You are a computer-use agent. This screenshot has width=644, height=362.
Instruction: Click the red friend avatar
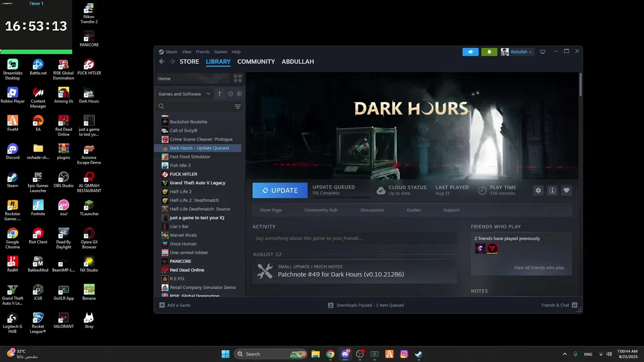[x=492, y=248]
